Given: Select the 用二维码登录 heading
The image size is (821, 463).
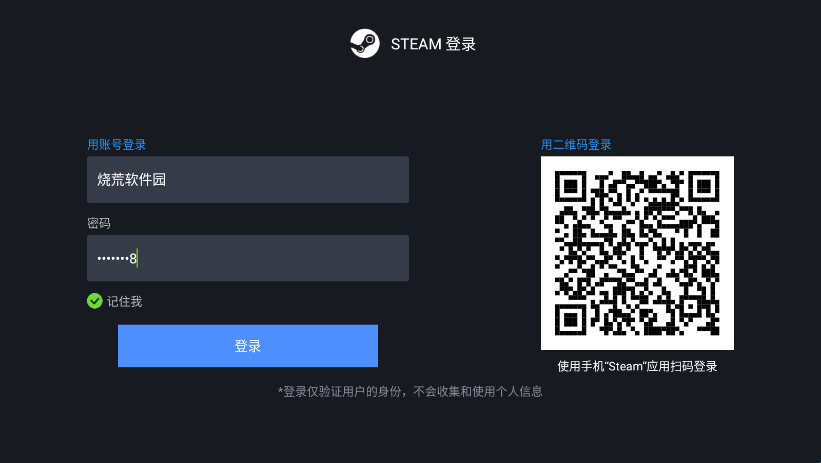Looking at the screenshot, I should [576, 145].
